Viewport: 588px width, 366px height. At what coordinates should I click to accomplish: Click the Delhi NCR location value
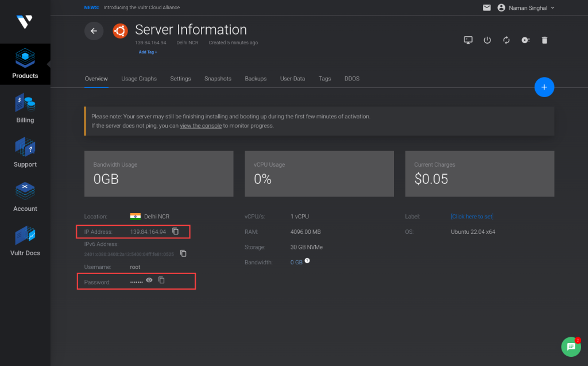tap(157, 217)
